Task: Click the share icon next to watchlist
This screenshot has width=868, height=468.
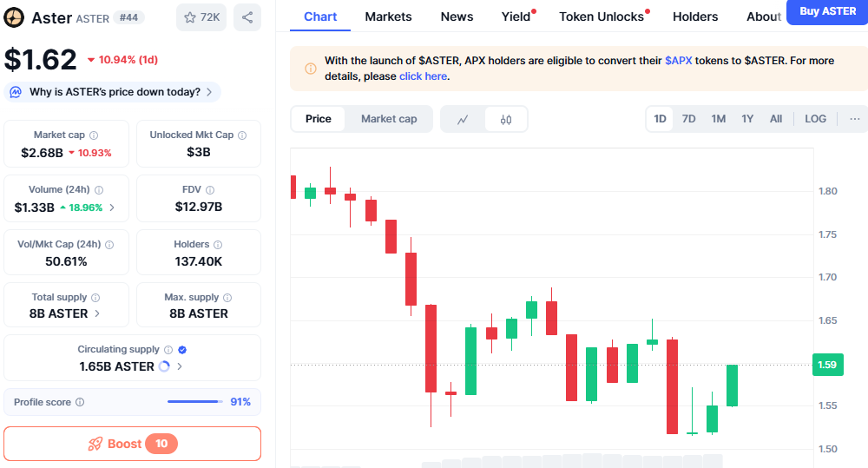Action: [247, 17]
